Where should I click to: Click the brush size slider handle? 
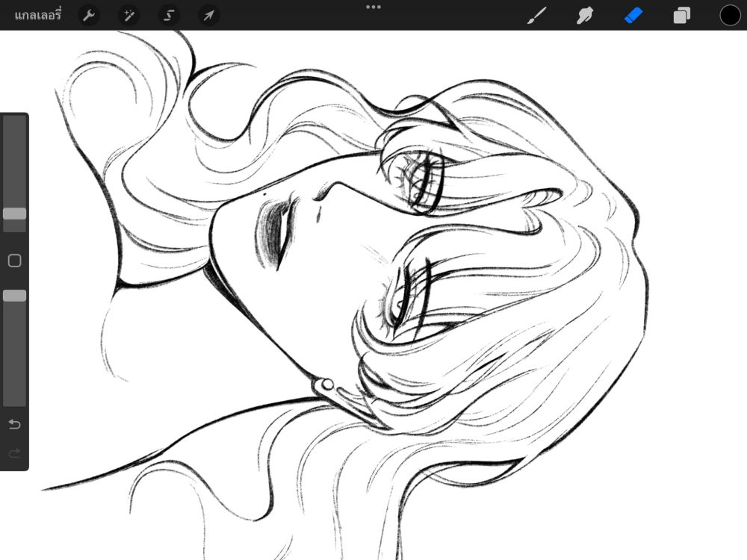point(15,214)
